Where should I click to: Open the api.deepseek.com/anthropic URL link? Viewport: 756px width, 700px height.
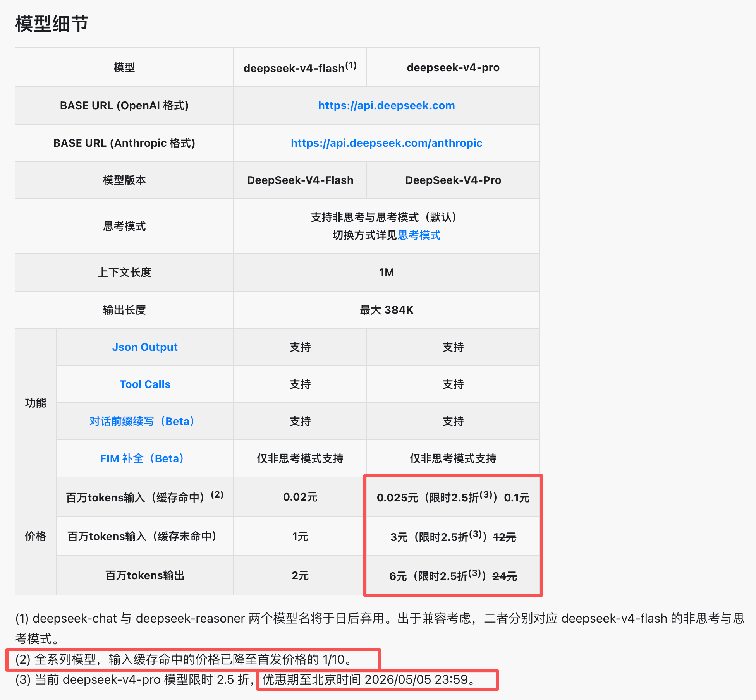click(386, 143)
